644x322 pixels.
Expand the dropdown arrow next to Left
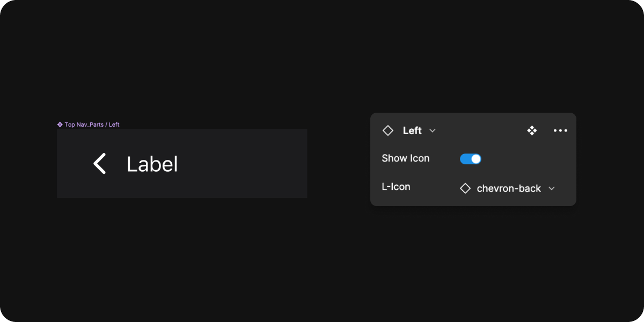tap(433, 130)
